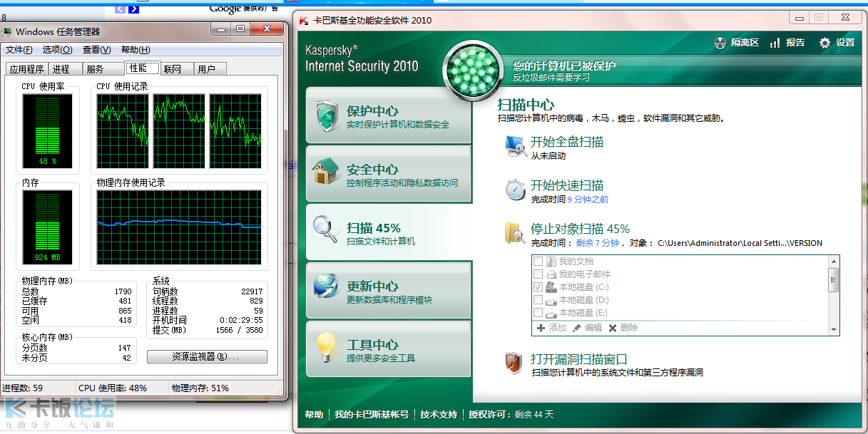
Task: Open the 更新中心 section in Kaspersky
Action: click(x=389, y=291)
